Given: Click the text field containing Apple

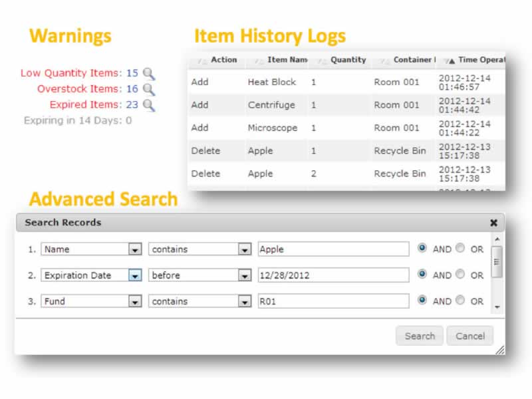Looking at the screenshot, I should tap(333, 249).
